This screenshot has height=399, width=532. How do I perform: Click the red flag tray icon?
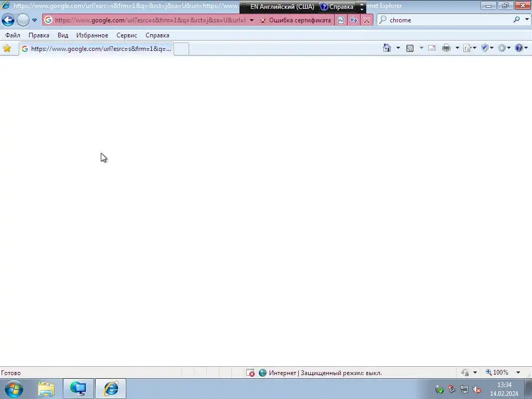(451, 389)
